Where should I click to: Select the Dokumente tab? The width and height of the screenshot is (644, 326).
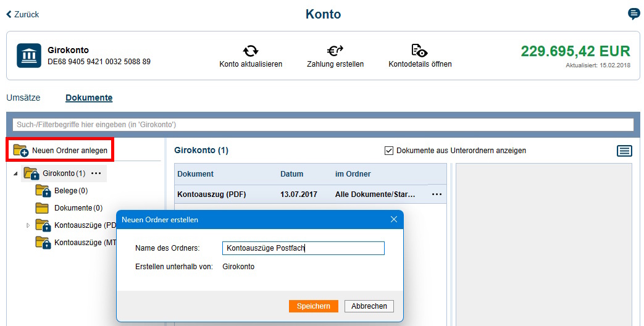point(89,98)
